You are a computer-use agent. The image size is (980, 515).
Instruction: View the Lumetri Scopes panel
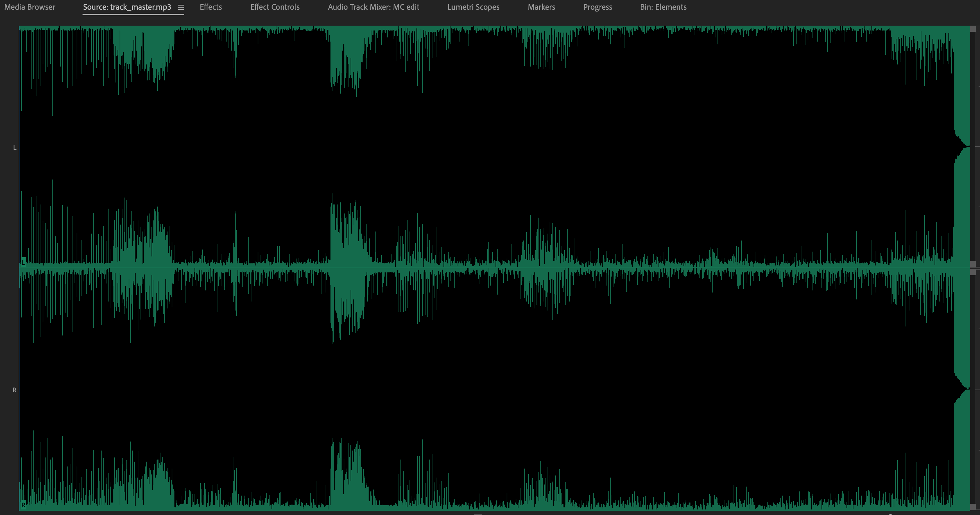coord(473,7)
